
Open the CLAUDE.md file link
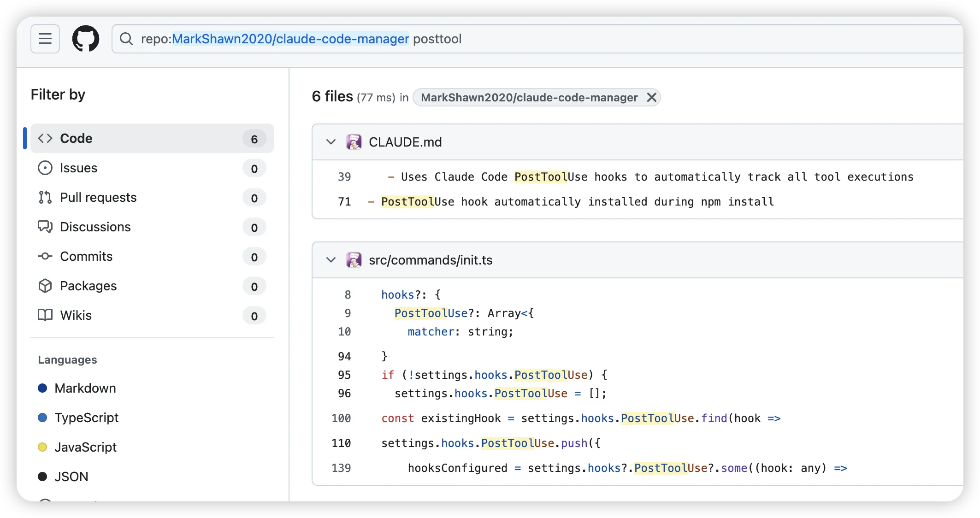tap(405, 142)
